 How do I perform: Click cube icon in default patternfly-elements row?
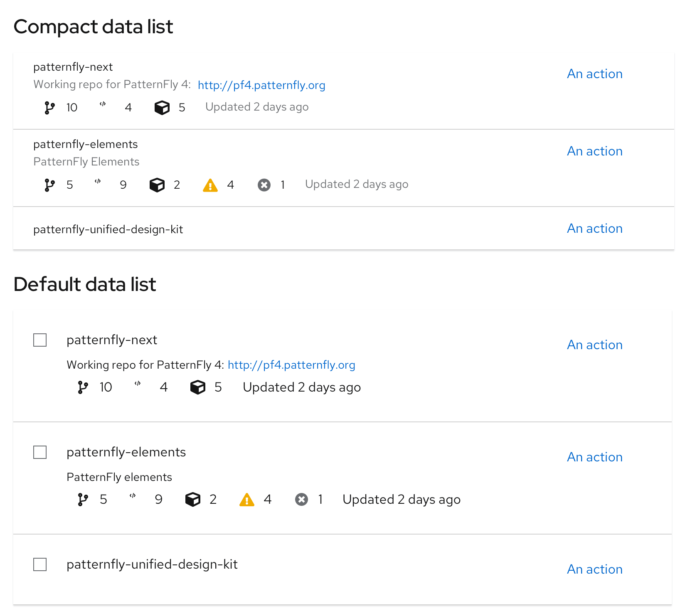[193, 499]
